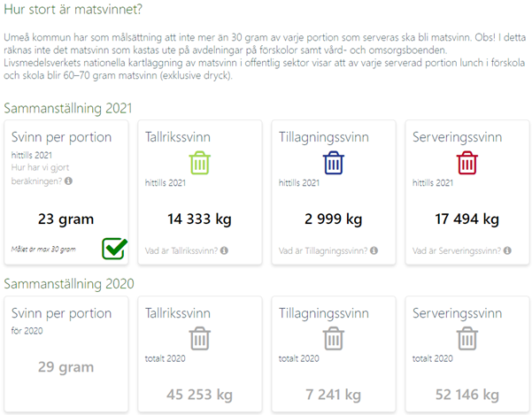Open the 'Vad är Serveringssvinn?' explanation link

click(x=457, y=251)
